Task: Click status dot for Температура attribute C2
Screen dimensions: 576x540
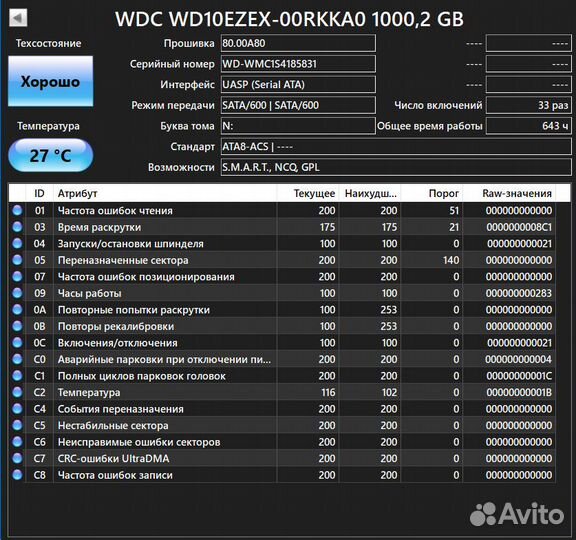Action: pyautogui.click(x=17, y=392)
